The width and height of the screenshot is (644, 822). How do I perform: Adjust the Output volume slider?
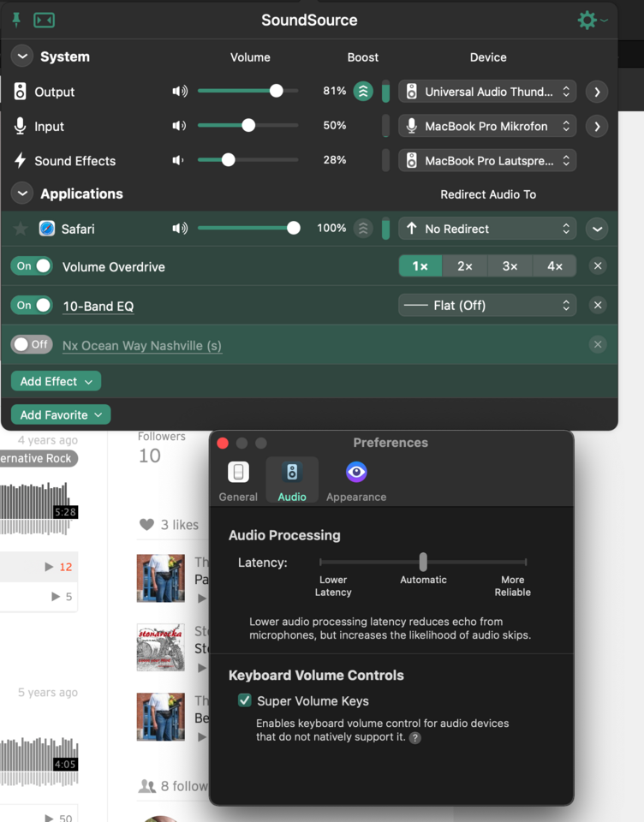(247, 92)
